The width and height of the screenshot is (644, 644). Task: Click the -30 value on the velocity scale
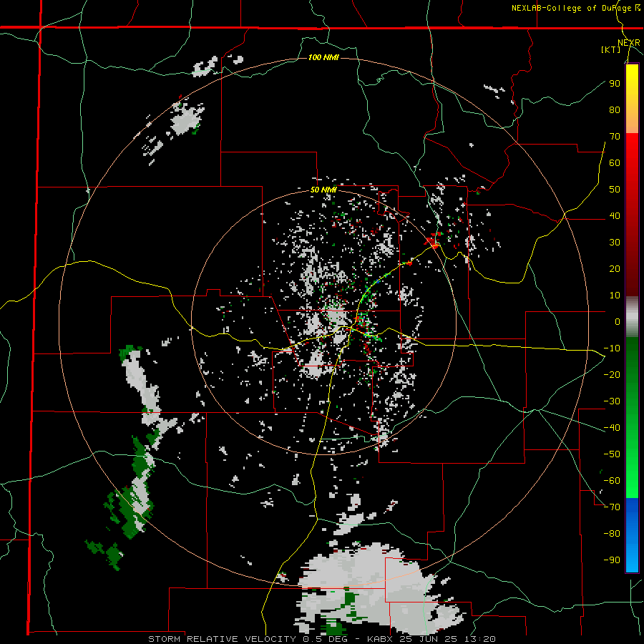pyautogui.click(x=612, y=401)
